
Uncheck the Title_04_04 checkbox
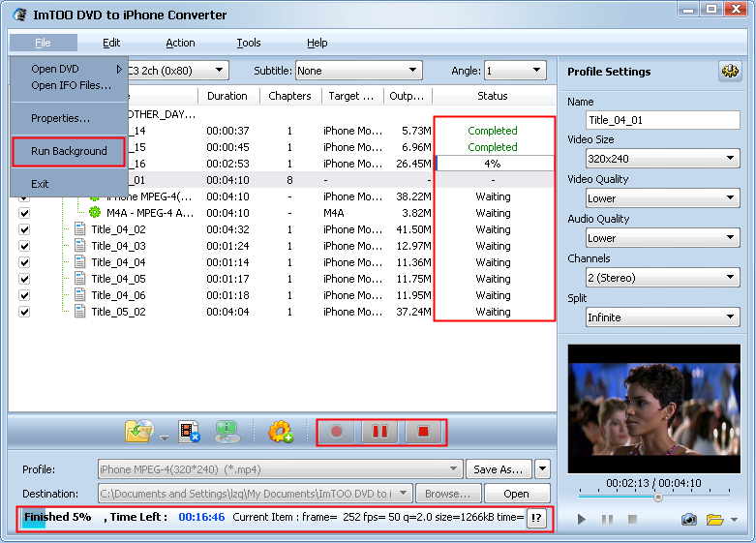[24, 262]
